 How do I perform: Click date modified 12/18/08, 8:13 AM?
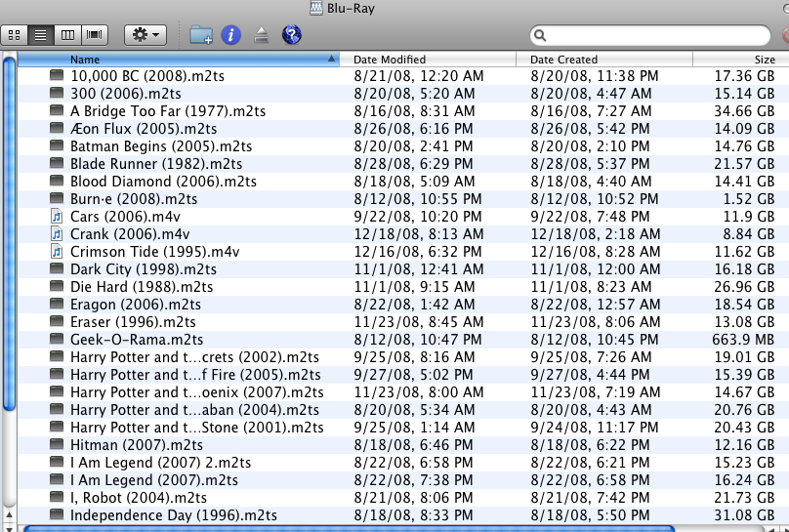(419, 234)
